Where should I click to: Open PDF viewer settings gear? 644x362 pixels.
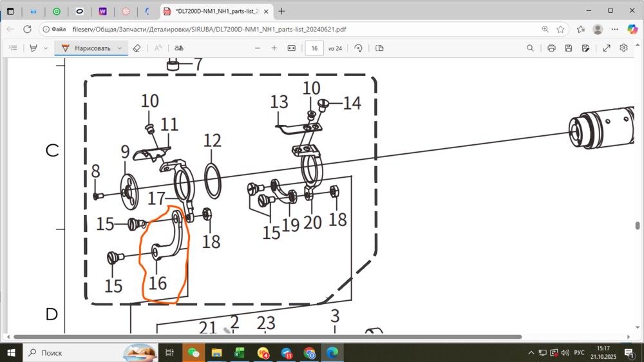(623, 48)
